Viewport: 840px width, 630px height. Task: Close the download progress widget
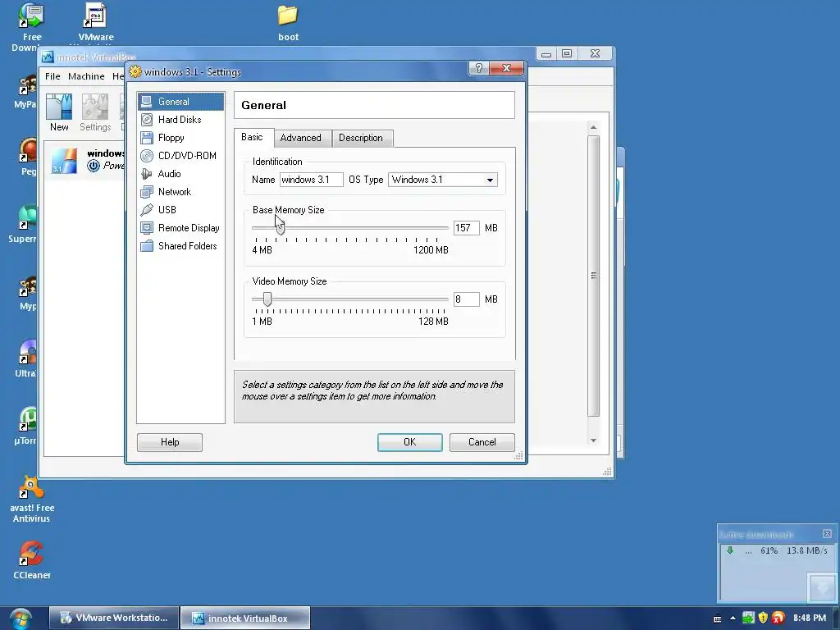coord(827,533)
